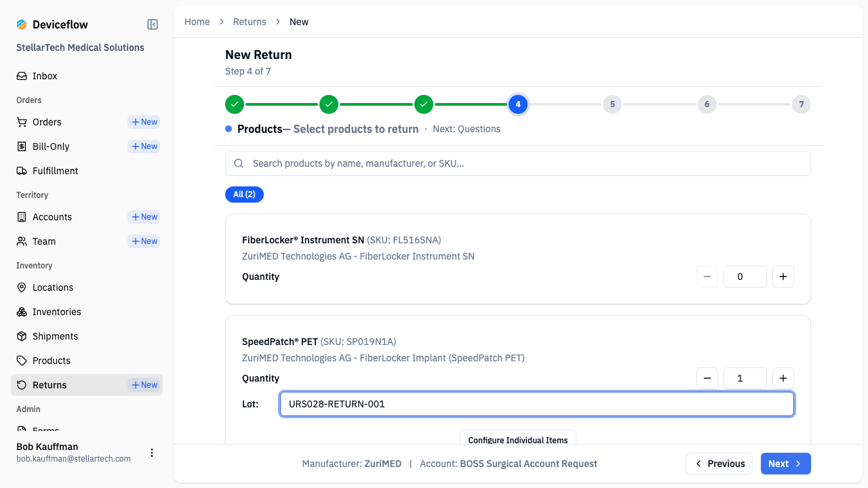
Task: Click FiberLocker Instrument SN quantity field
Action: tap(745, 277)
